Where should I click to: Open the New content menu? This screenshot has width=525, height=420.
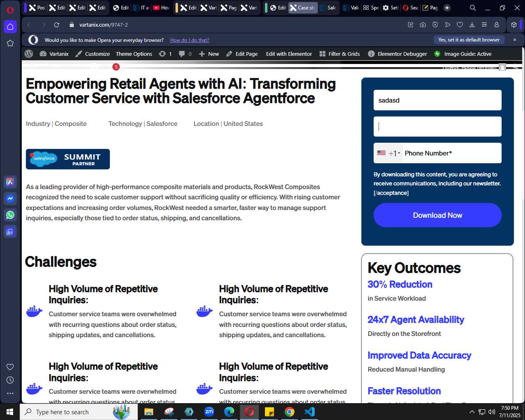click(209, 54)
